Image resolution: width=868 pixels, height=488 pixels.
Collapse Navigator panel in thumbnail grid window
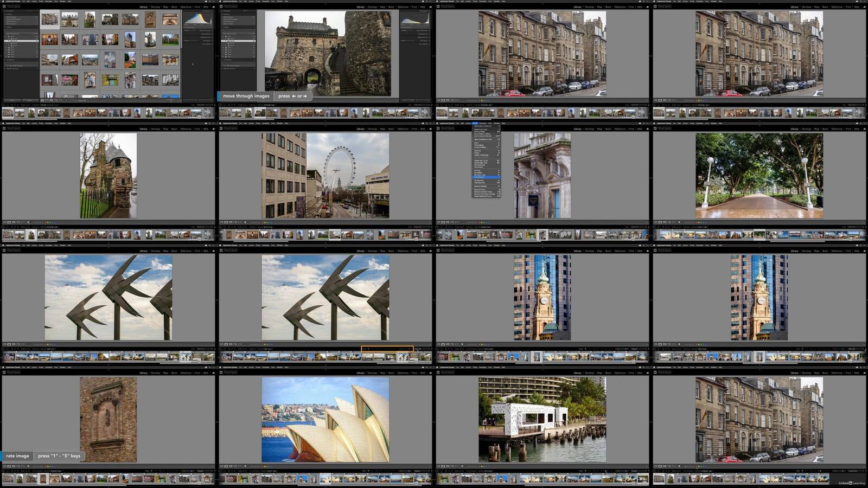point(4,11)
